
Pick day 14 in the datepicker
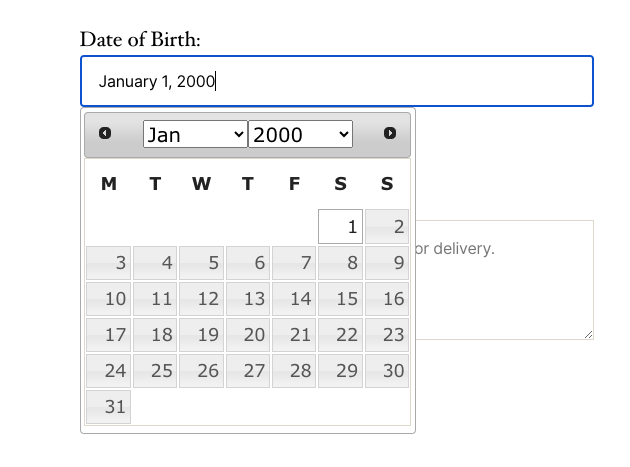(294, 299)
